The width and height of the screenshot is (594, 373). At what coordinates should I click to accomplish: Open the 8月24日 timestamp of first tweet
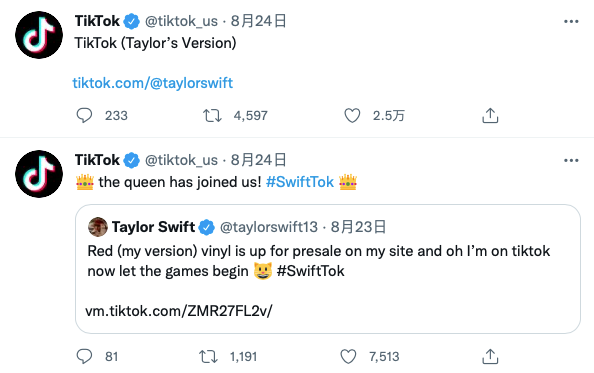point(258,21)
